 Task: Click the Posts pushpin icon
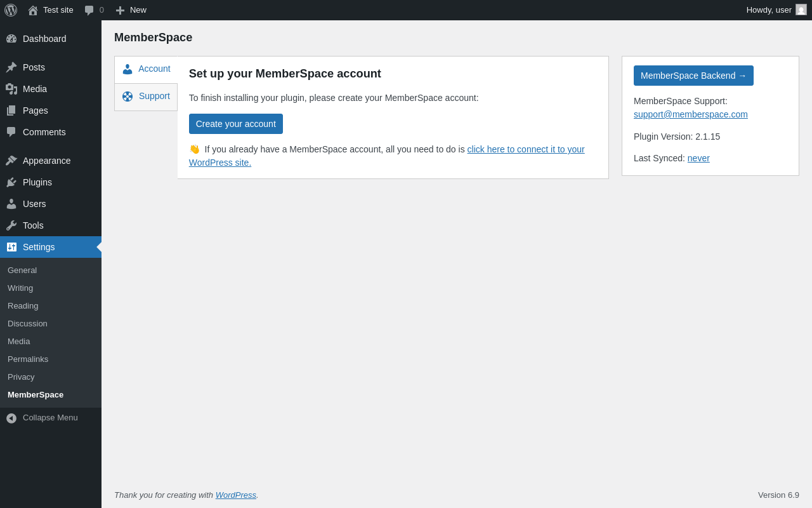[11, 67]
